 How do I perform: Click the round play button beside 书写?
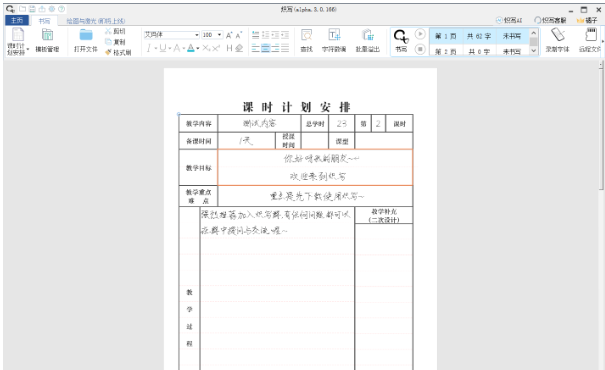420,34
